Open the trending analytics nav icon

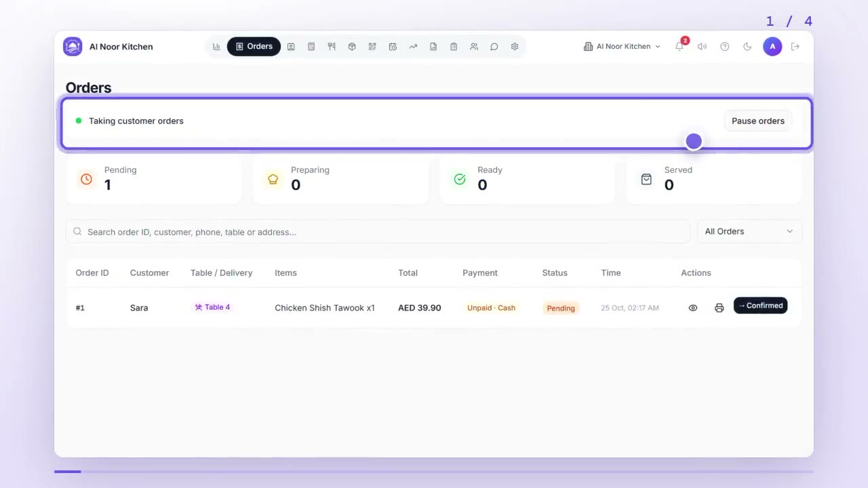point(413,47)
